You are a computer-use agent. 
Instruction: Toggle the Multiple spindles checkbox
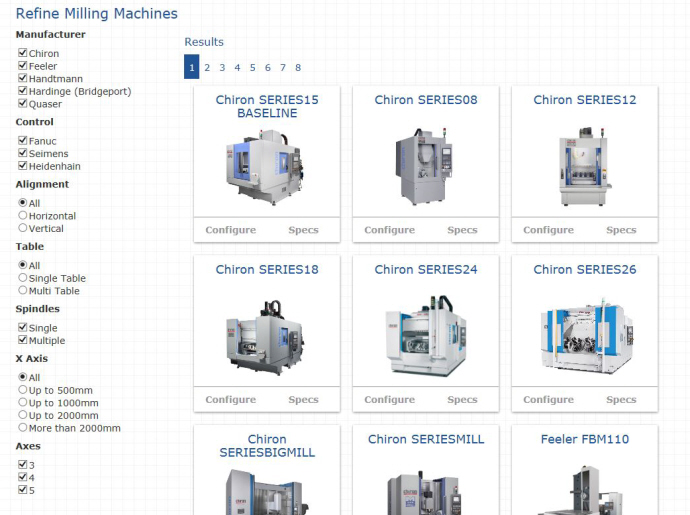pyautogui.click(x=22, y=340)
